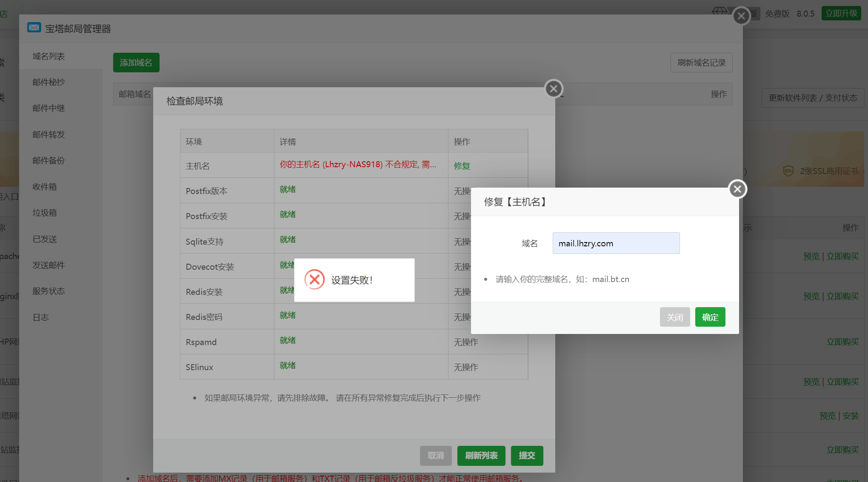Click the Redis安装 row label
This screenshot has width=868, height=482.
click(204, 292)
